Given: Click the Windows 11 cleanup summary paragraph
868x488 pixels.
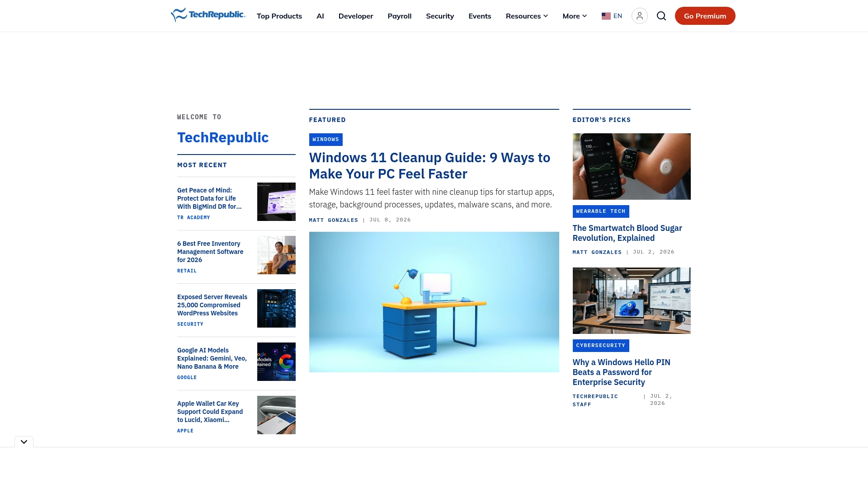Looking at the screenshot, I should point(432,198).
